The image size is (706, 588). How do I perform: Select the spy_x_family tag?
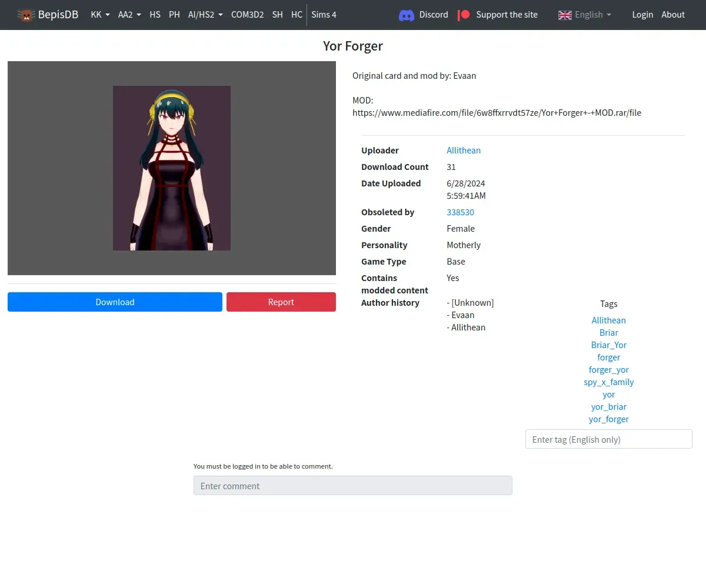[x=609, y=382]
